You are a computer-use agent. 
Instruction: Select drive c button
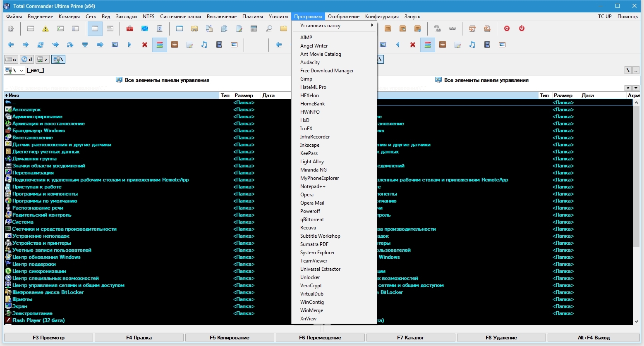point(11,60)
